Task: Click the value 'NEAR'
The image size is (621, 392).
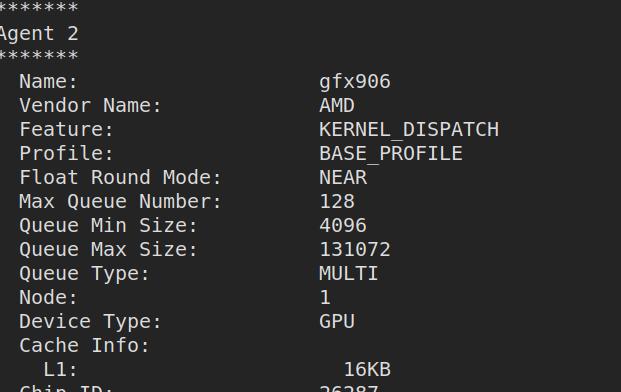Action: tap(343, 177)
